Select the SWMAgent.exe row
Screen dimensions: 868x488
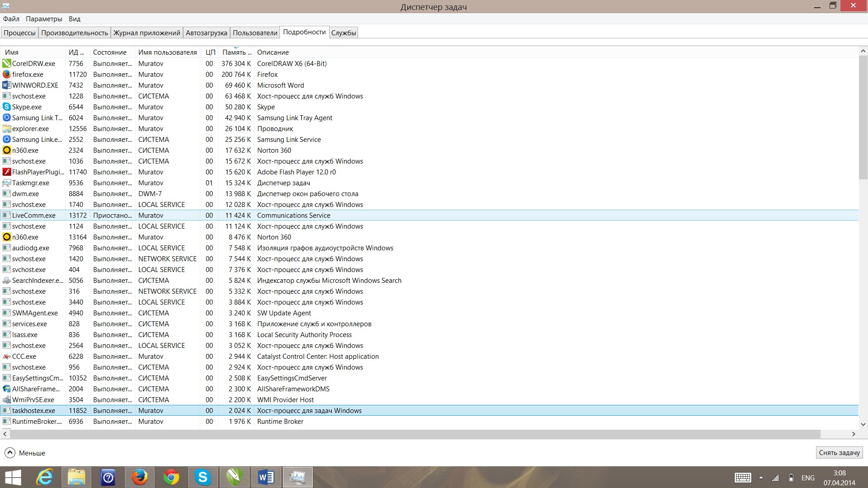pyautogui.click(x=429, y=313)
